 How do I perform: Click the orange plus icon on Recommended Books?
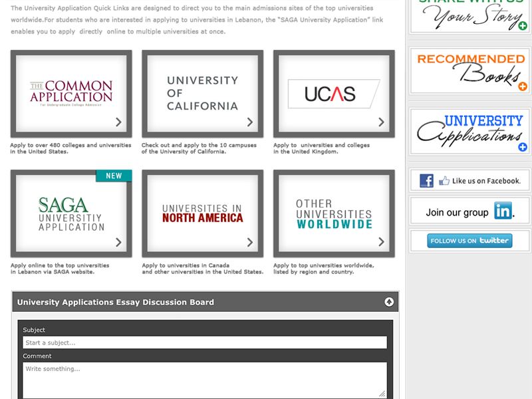523,86
